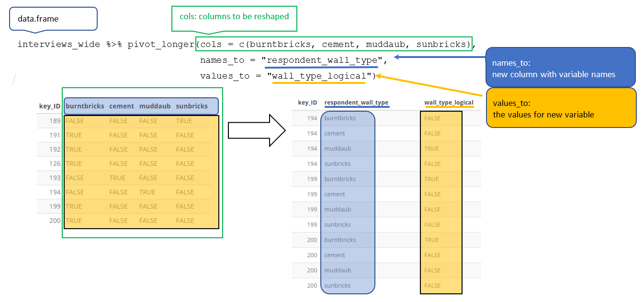Click the TRUE sunbricks cell in row 189

(x=184, y=121)
